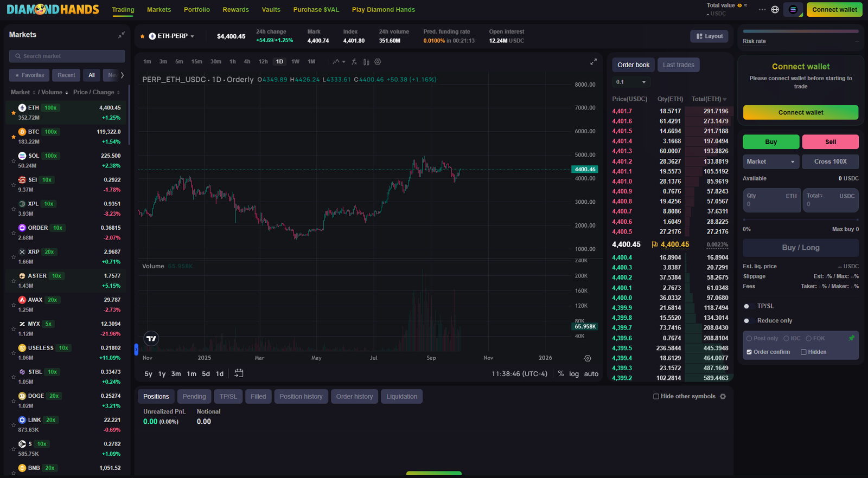This screenshot has width=868, height=478.
Task: Switch to the Last trades tab
Action: click(678, 65)
